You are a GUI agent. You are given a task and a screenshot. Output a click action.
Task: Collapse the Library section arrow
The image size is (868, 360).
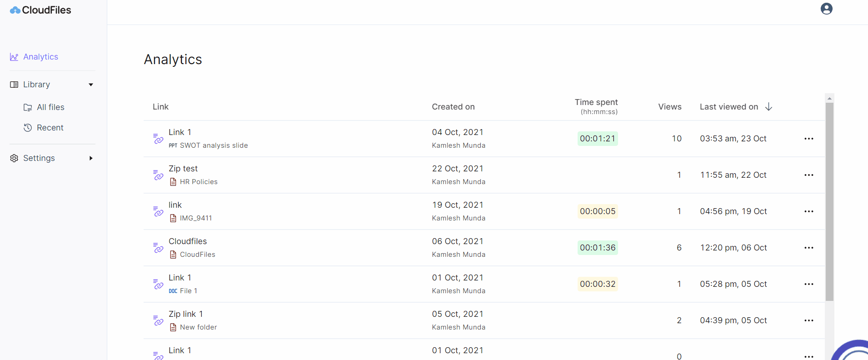click(91, 85)
